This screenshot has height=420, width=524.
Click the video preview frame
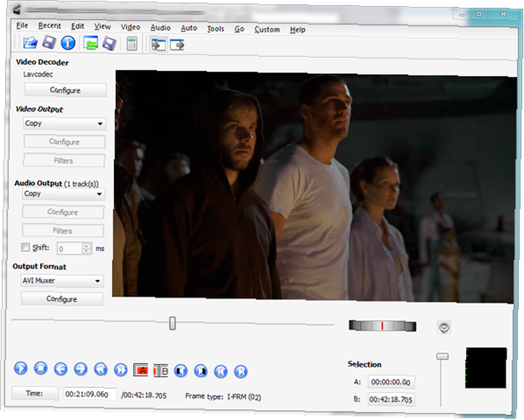click(315, 186)
